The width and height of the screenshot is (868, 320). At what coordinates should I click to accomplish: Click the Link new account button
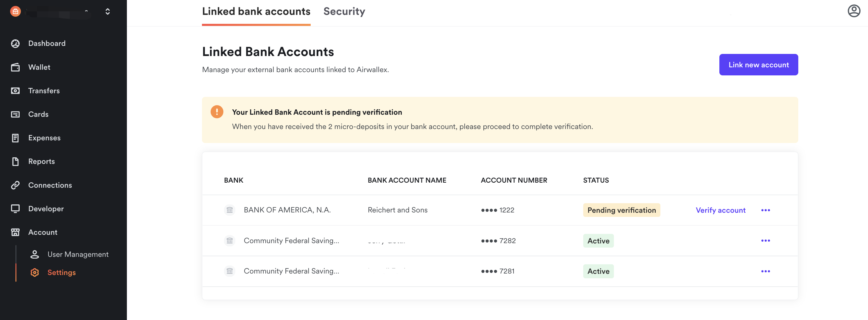pyautogui.click(x=758, y=65)
